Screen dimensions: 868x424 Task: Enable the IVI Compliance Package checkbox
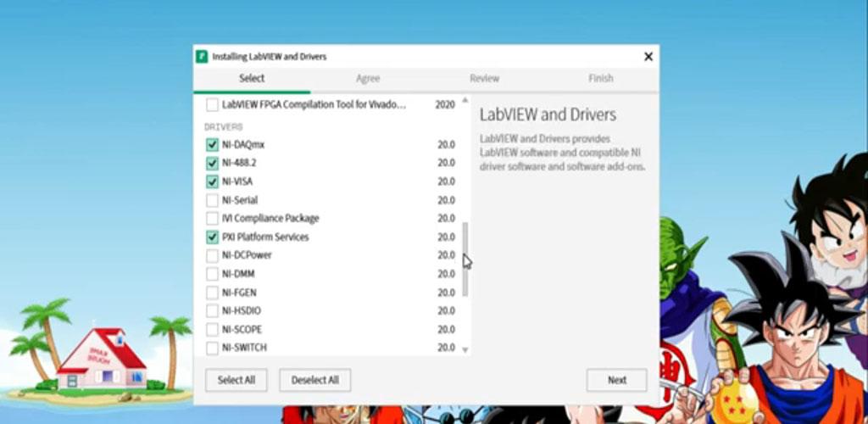[212, 219]
